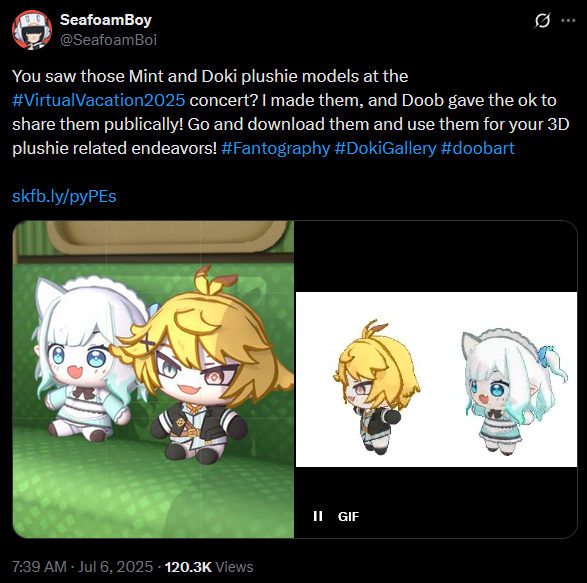Image resolution: width=587 pixels, height=583 pixels.
Task: Click the Grok slashed-circle icon
Action: click(542, 21)
